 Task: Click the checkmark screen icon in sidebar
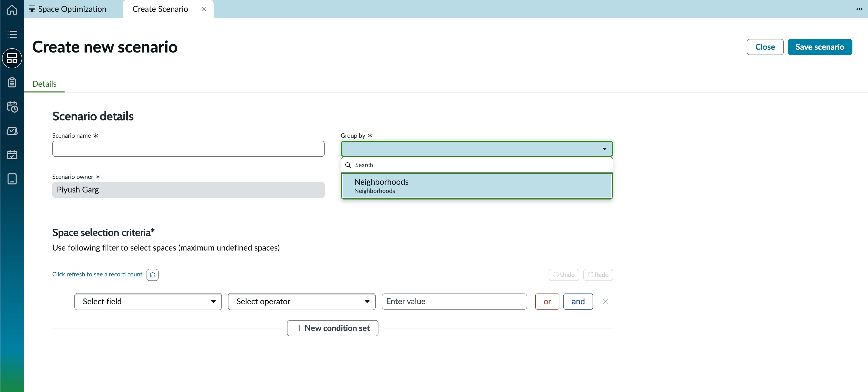click(x=12, y=131)
